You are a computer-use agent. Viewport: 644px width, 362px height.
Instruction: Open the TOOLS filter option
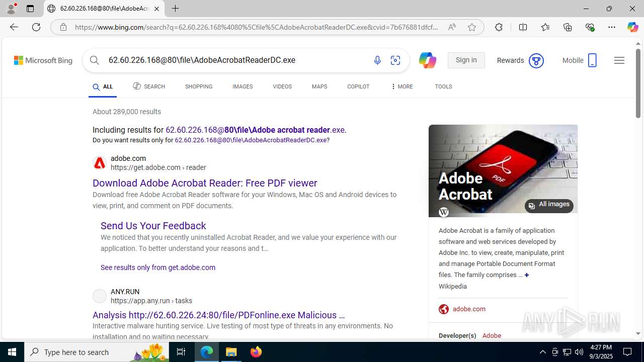[x=443, y=86]
